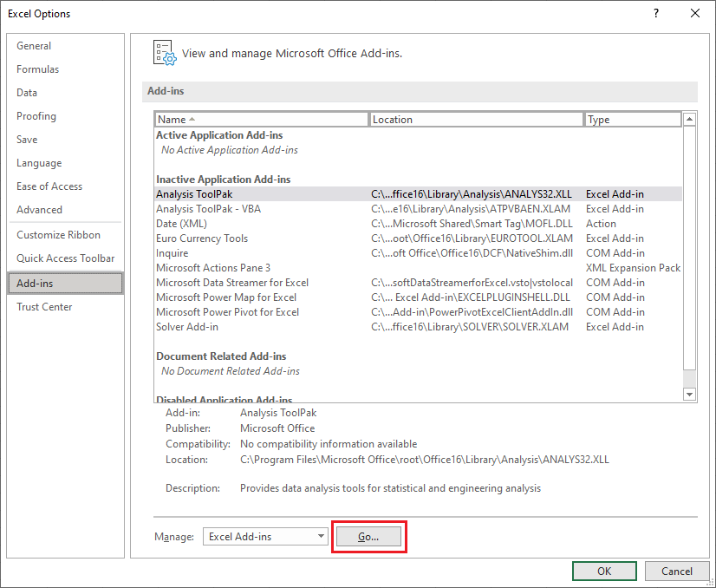716x588 pixels.
Task: Switch to the General category
Action: [34, 46]
